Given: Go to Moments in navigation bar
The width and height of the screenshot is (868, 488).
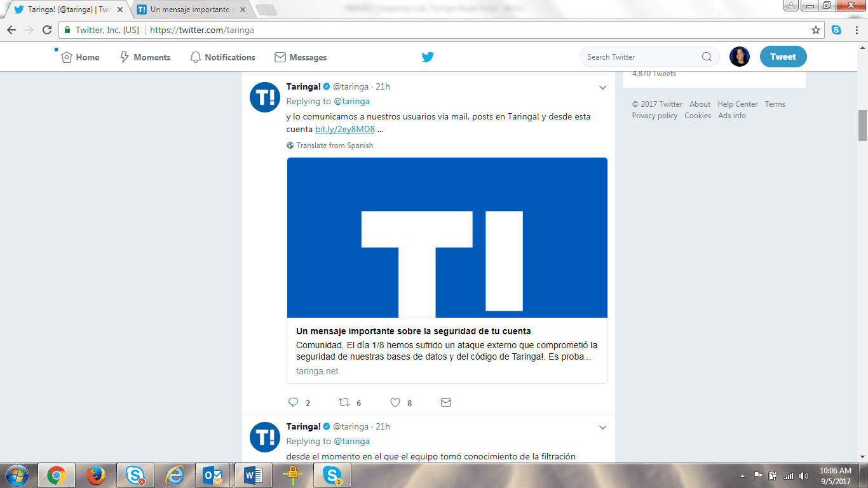Looking at the screenshot, I should 145,57.
